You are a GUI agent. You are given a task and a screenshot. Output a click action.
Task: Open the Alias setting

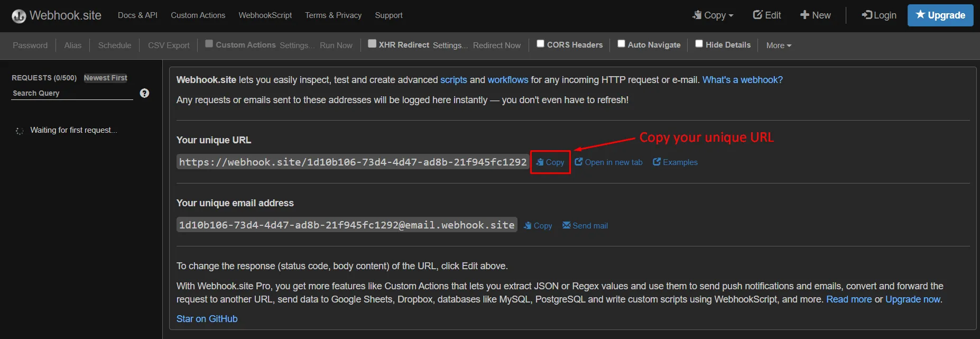[73, 45]
